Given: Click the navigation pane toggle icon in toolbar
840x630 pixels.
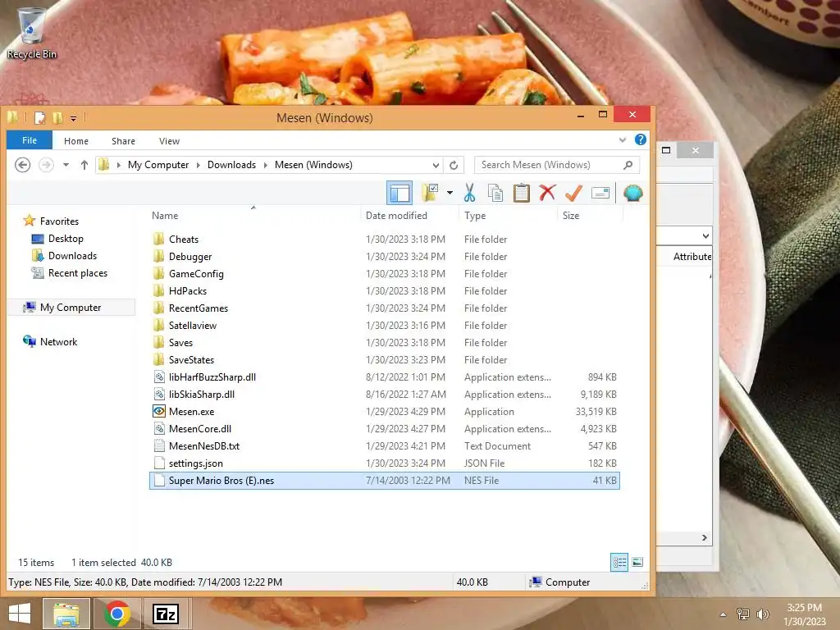Looking at the screenshot, I should (x=399, y=193).
